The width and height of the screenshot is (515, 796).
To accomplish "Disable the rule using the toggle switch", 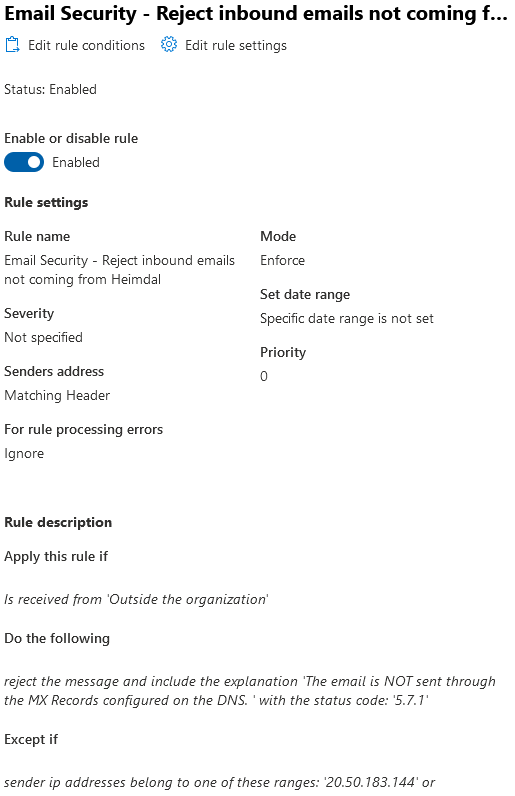I will tap(24, 162).
